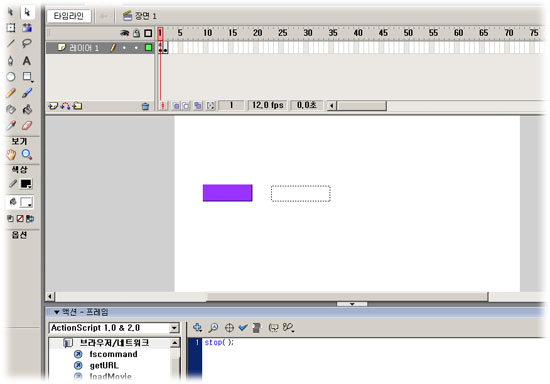This screenshot has height=384, width=550.
Task: Select the Eraser tool
Action: 27,125
